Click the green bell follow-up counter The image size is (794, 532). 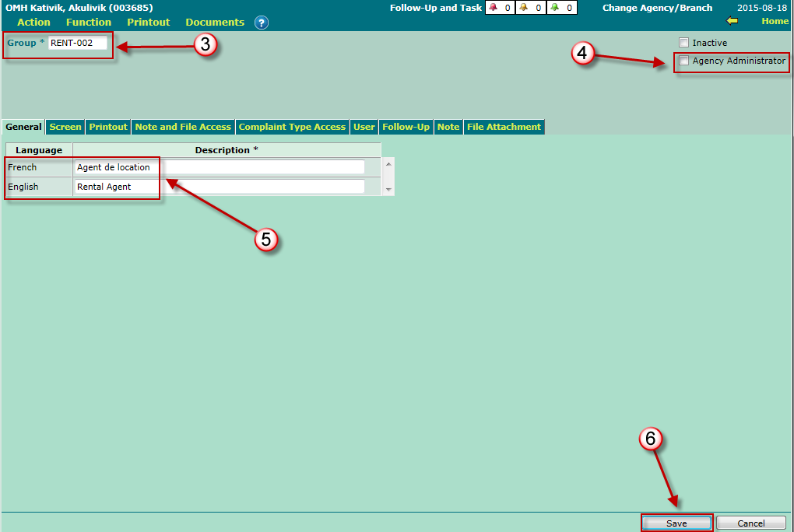tap(562, 8)
